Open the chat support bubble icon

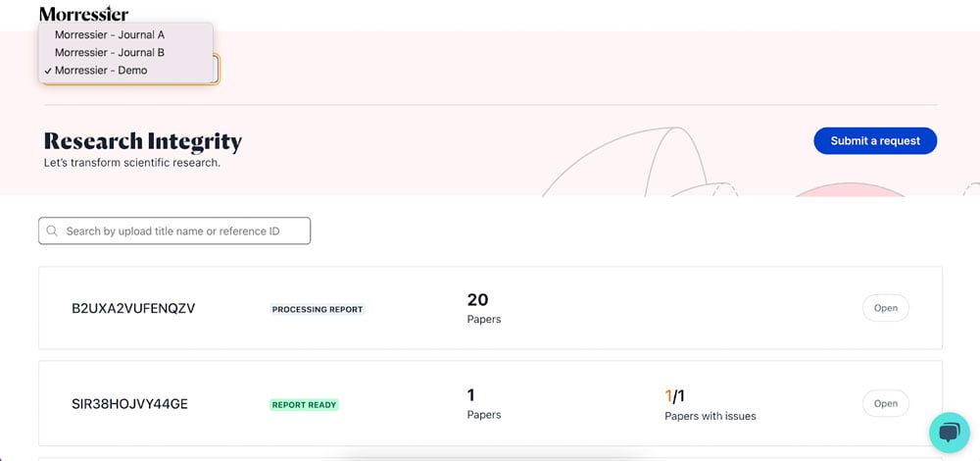[950, 433]
